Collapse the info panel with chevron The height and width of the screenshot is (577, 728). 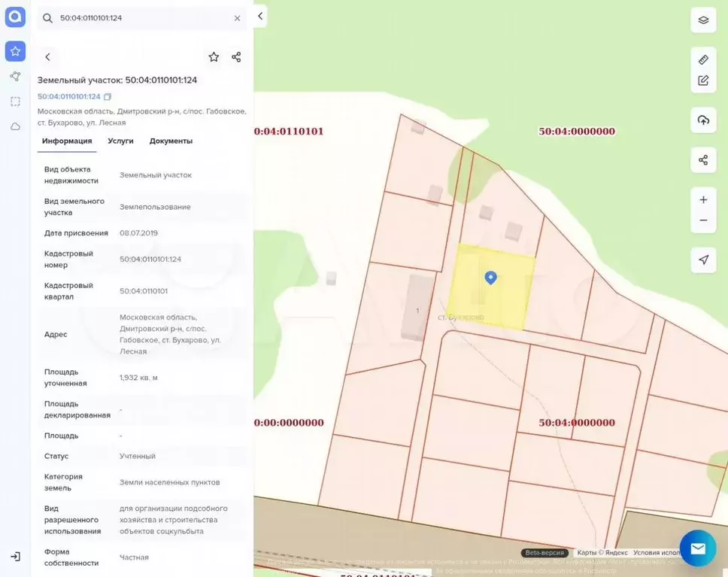tap(260, 16)
